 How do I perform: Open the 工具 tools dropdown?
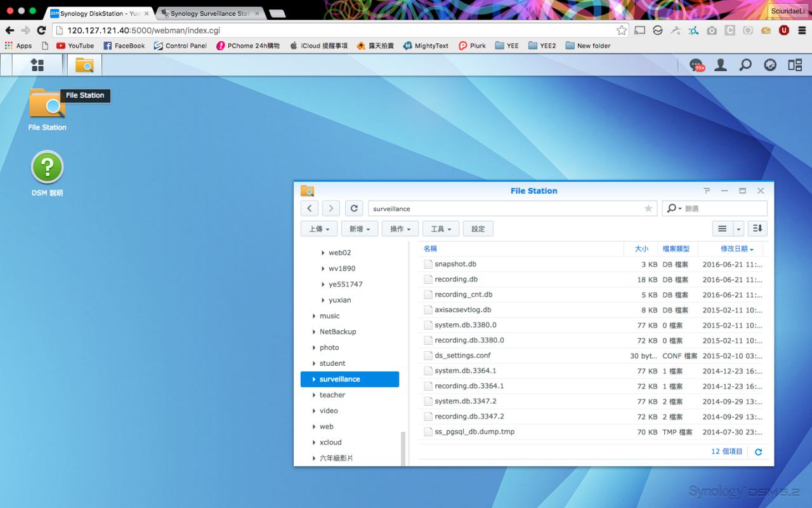click(x=440, y=229)
